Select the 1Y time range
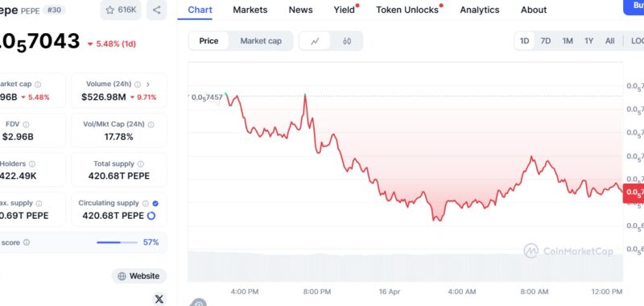 click(x=589, y=40)
